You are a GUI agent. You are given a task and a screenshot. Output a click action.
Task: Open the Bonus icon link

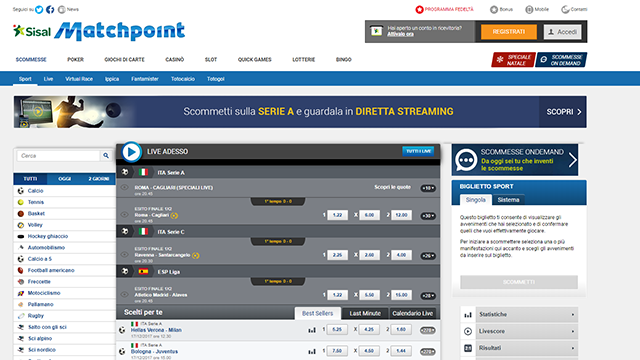tap(494, 9)
